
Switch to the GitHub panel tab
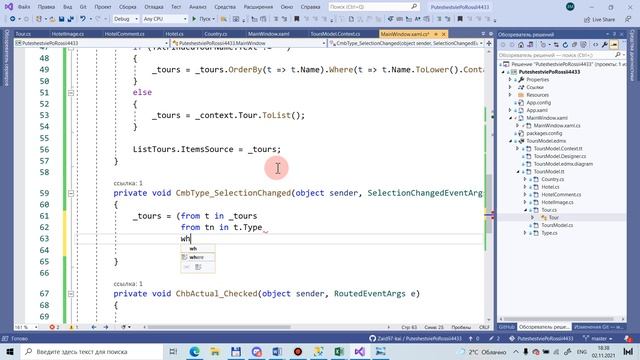click(x=507, y=327)
